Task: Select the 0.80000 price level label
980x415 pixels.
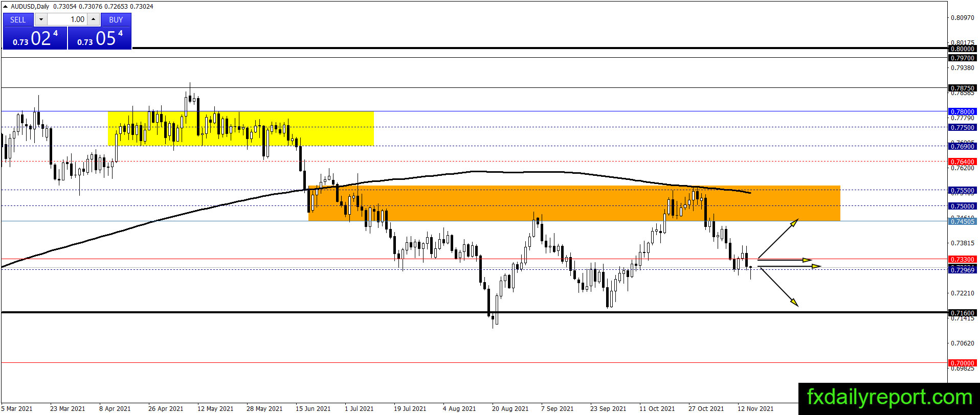Action: coord(962,49)
